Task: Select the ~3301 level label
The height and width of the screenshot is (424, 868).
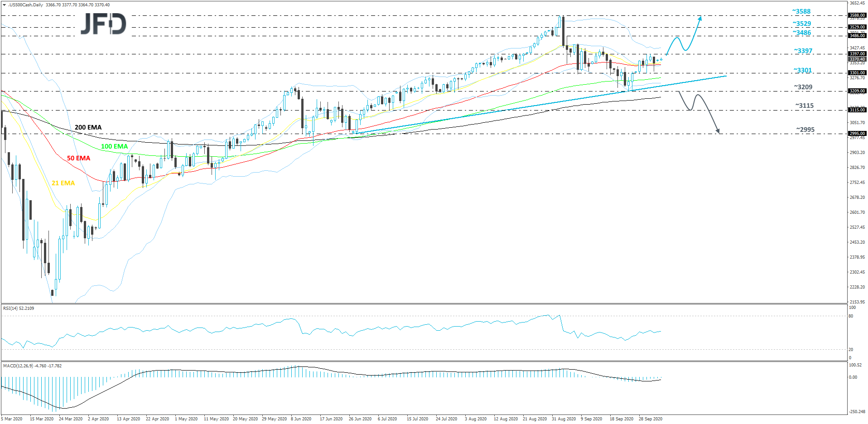Action: (802, 71)
